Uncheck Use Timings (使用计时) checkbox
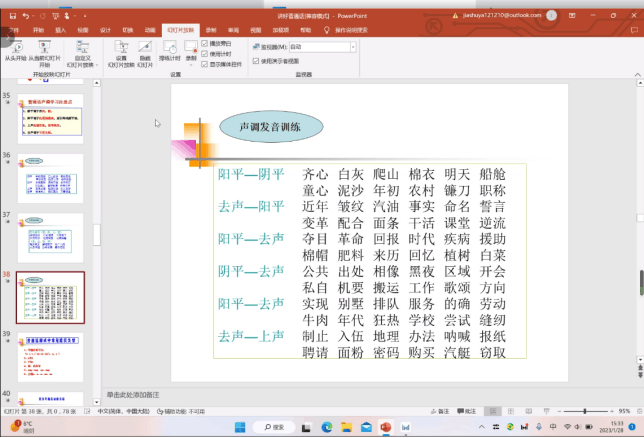Image resolution: width=644 pixels, height=438 pixels. pyautogui.click(x=205, y=53)
